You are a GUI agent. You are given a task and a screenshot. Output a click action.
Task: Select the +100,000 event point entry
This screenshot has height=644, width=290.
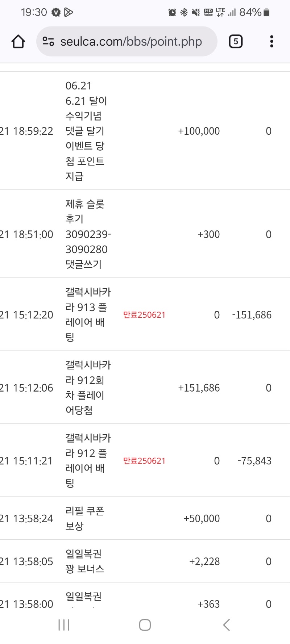pyautogui.click(x=199, y=131)
